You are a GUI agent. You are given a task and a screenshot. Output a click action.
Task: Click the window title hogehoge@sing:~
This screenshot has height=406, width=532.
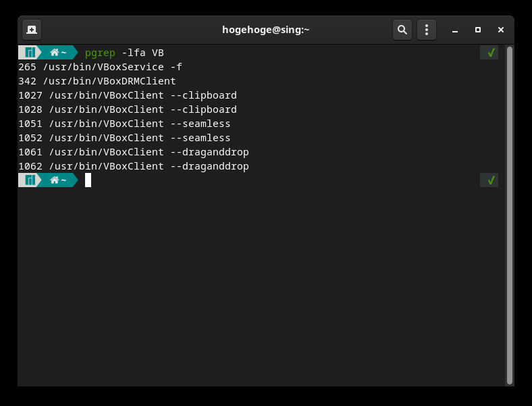pos(265,30)
